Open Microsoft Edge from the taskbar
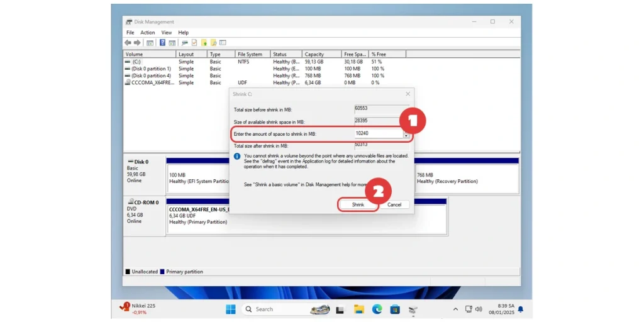This screenshot has height=322, width=644. (377, 309)
